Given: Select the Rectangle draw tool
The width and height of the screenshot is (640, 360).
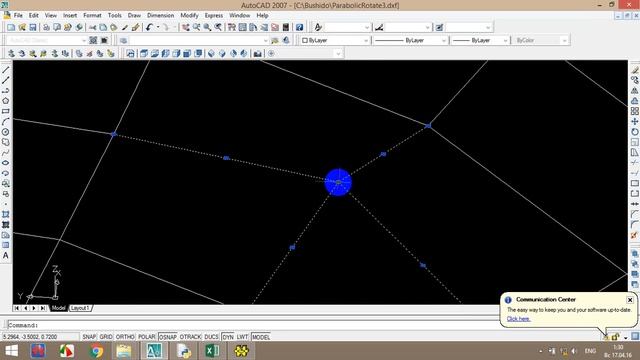Looking at the screenshot, I should point(6,111).
